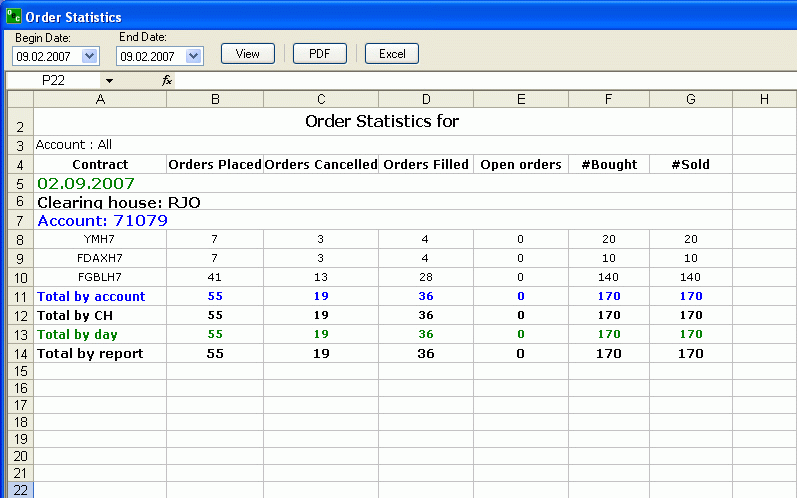
Task: Click the fx formula icon
Action: click(x=167, y=80)
